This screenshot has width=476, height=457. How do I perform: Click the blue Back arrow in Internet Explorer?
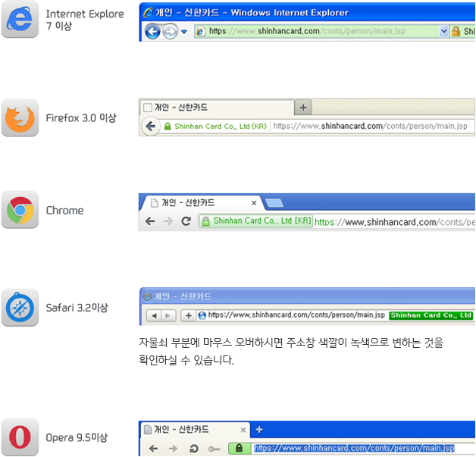click(x=152, y=31)
